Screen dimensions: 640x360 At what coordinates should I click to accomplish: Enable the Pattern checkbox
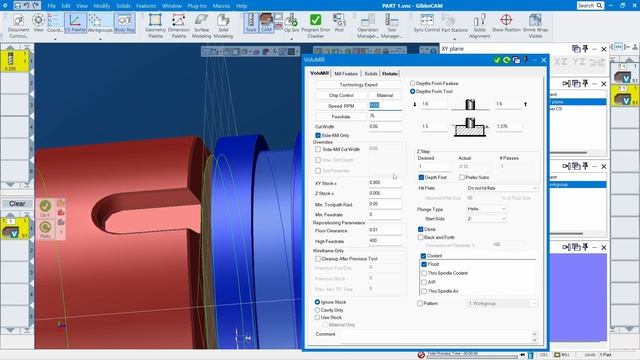pyautogui.click(x=420, y=304)
